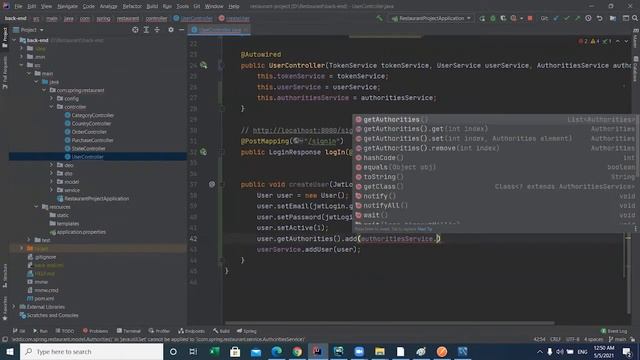Open the File menu
The height and width of the screenshot is (360, 640).
click(x=18, y=6)
